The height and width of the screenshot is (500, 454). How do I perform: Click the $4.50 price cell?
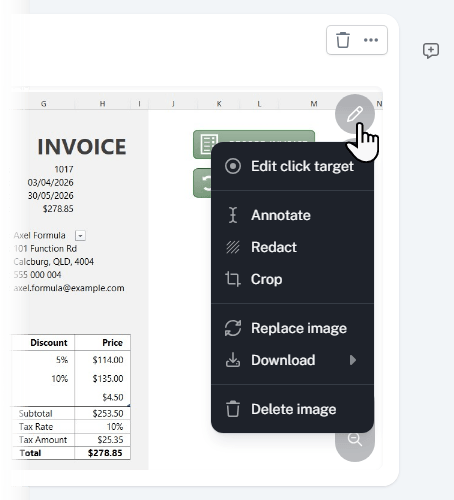(x=113, y=397)
